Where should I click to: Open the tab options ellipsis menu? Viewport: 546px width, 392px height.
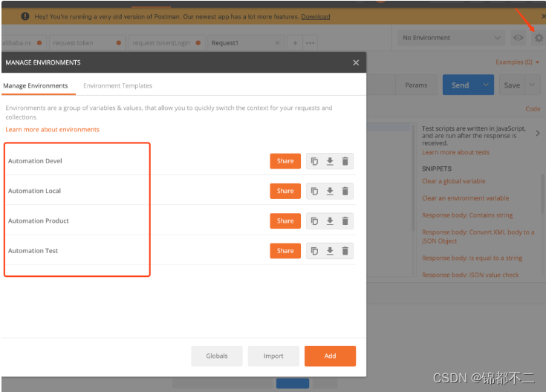click(310, 43)
